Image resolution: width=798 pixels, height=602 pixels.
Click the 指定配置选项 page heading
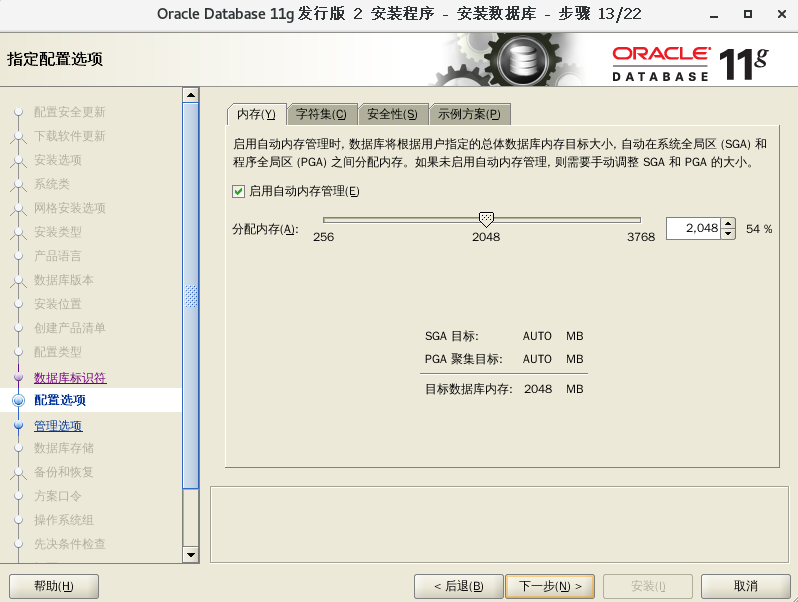click(55, 59)
